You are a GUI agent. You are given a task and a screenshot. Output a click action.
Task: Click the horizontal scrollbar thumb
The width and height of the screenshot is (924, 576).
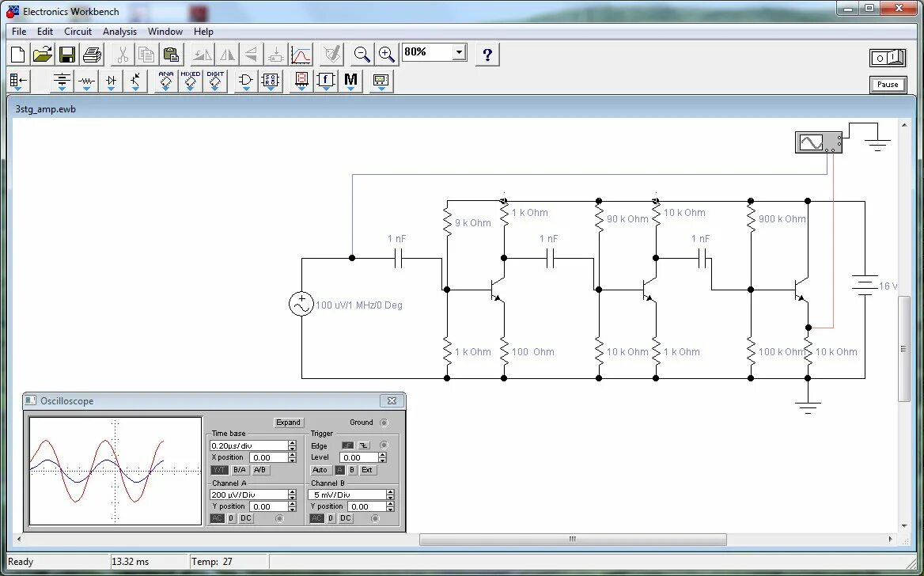tap(571, 539)
